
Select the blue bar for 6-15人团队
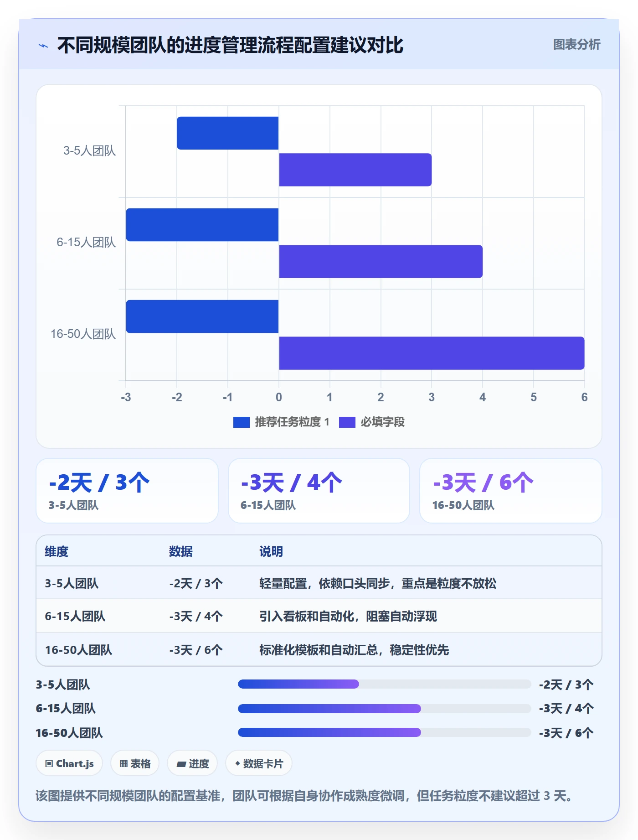coord(202,225)
